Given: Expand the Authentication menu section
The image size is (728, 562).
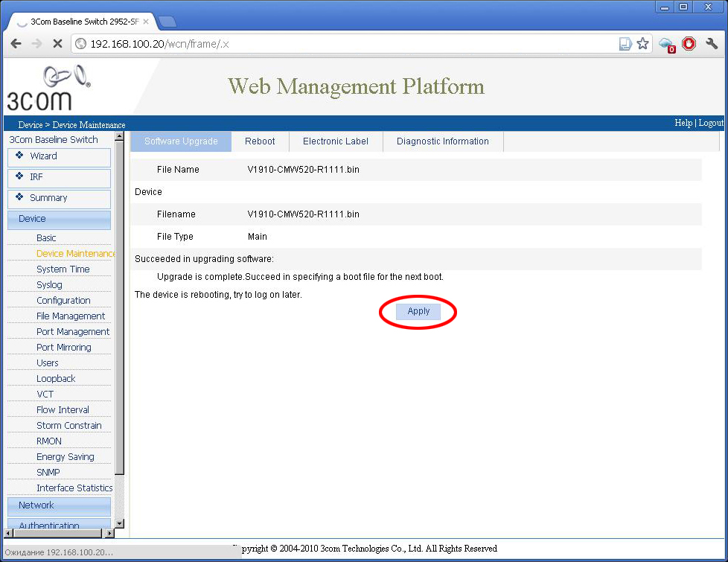Looking at the screenshot, I should (x=59, y=524).
